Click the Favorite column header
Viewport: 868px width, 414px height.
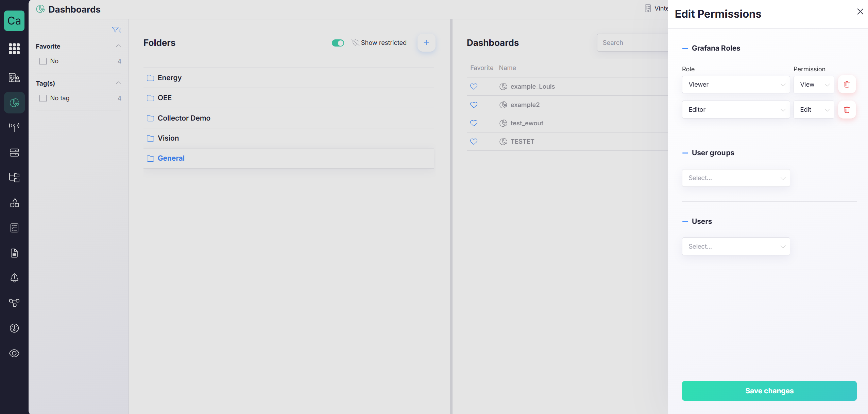point(482,68)
